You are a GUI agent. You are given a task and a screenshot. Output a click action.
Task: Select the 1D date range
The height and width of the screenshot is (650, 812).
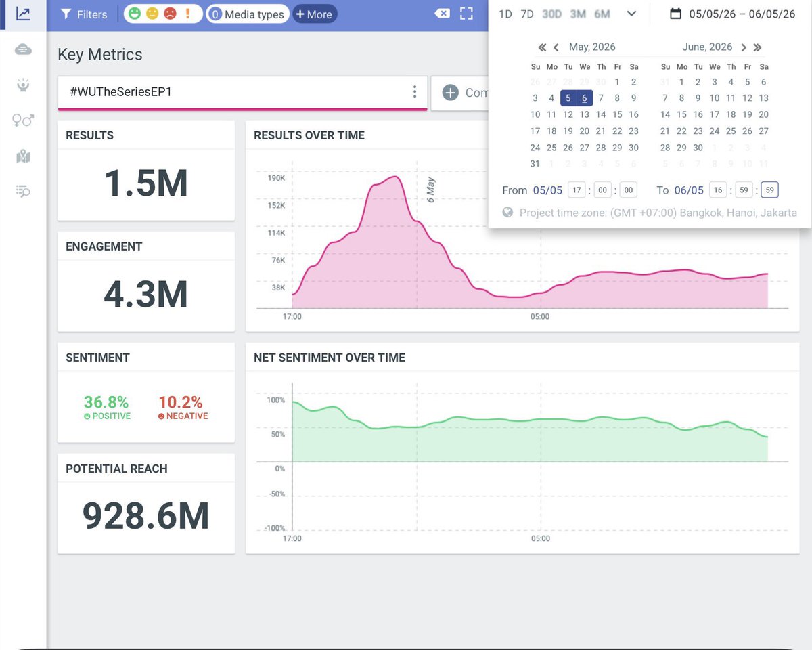coord(505,14)
